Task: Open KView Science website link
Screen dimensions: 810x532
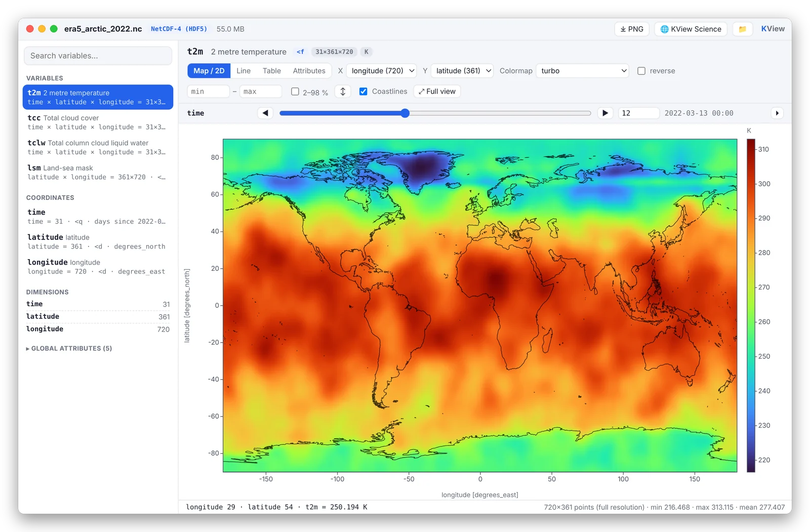Action: [691, 29]
